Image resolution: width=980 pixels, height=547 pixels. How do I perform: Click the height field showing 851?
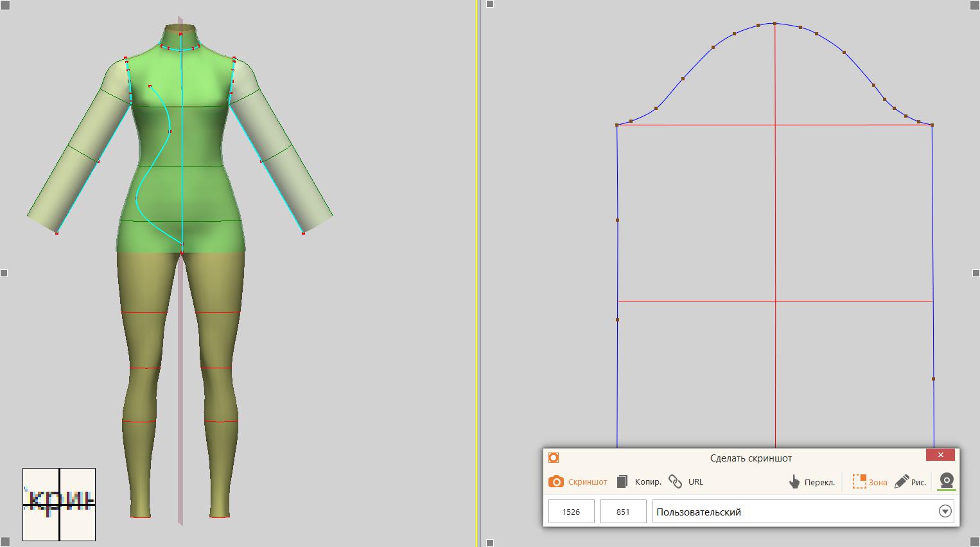pos(623,512)
